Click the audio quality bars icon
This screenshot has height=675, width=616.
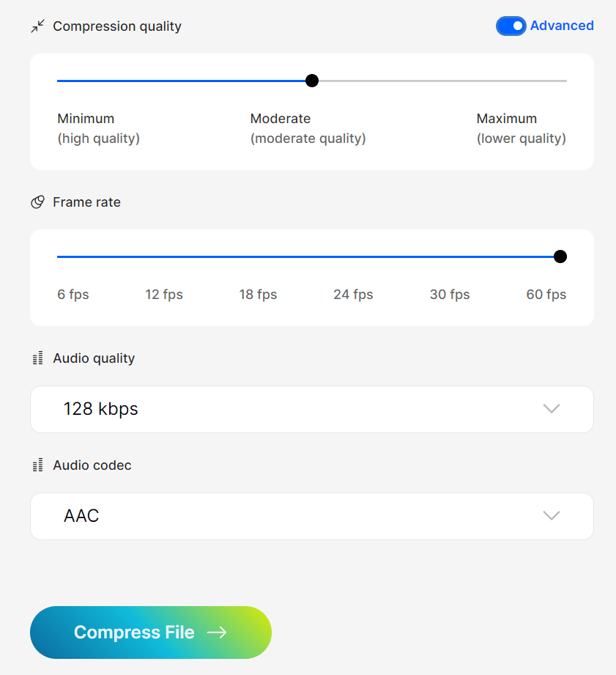coord(37,358)
